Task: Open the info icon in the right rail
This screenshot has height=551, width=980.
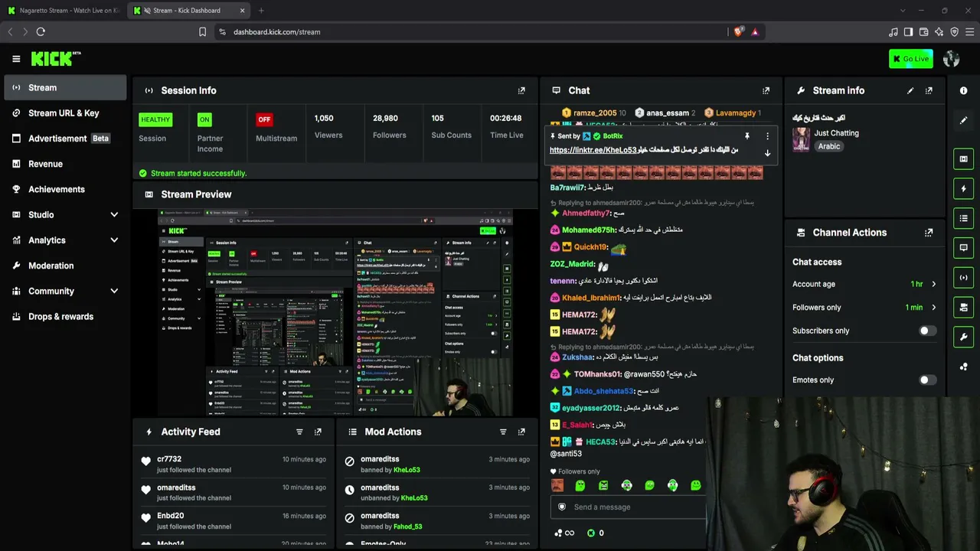Action: pos(963,90)
